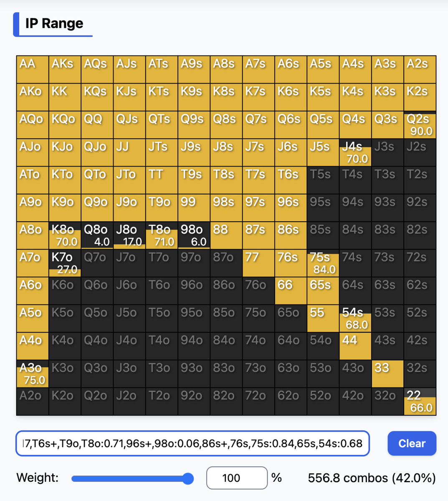This screenshot has height=501, width=448.
Task: Select the unselected 72o cell
Action: [258, 402]
